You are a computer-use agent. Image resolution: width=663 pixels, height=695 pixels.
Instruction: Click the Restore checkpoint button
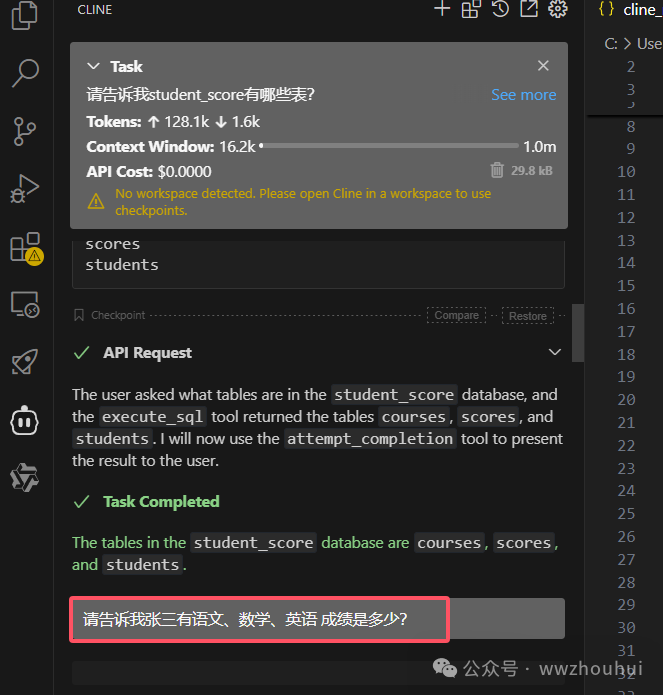tap(527, 316)
